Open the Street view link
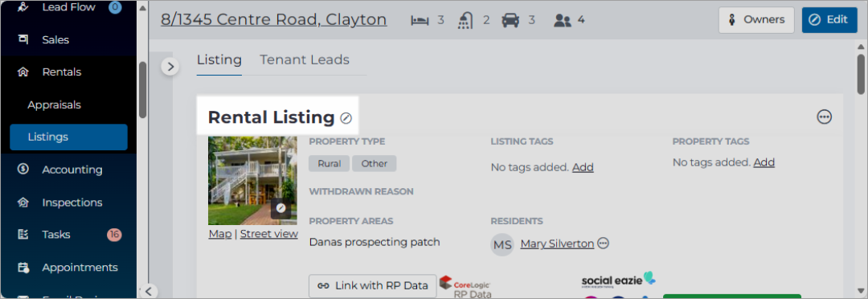 point(269,234)
